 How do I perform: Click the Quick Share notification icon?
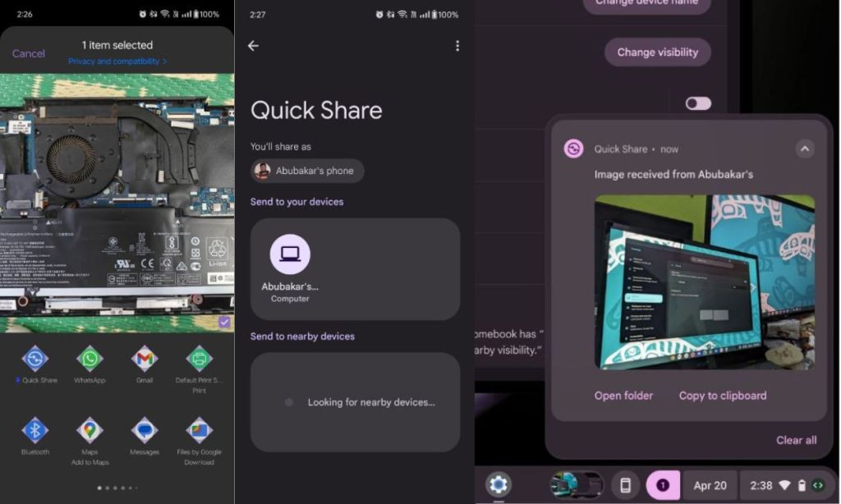(x=573, y=149)
